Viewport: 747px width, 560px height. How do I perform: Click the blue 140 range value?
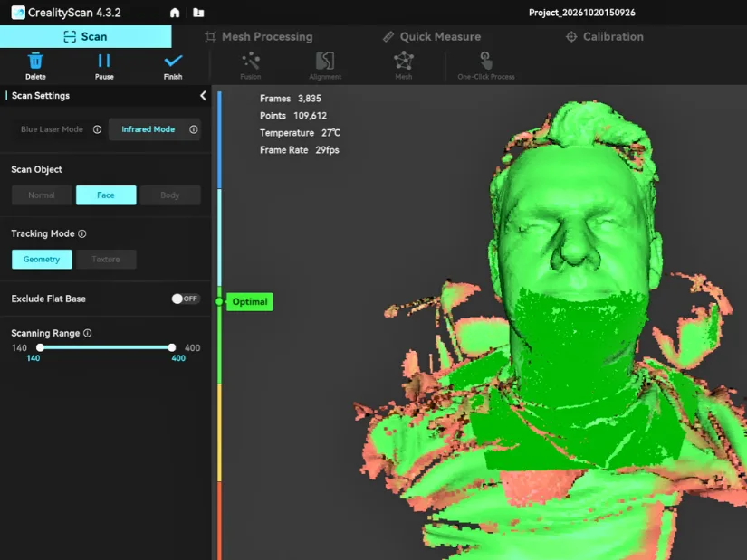34,358
